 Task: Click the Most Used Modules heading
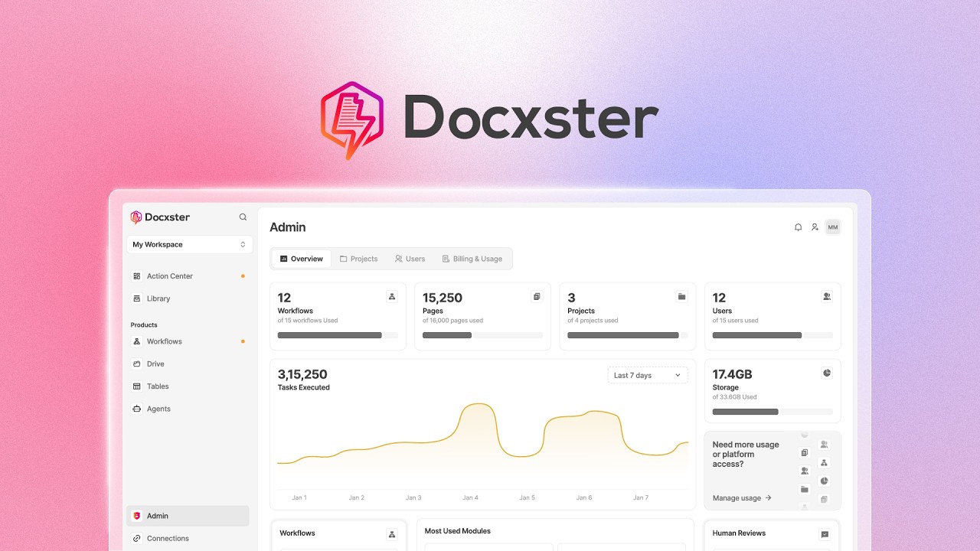click(458, 531)
